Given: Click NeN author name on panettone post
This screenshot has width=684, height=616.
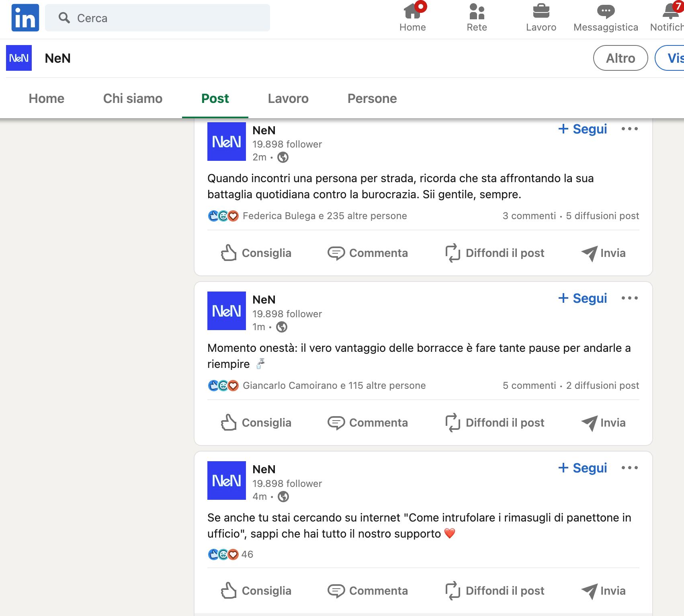Looking at the screenshot, I should (x=264, y=469).
